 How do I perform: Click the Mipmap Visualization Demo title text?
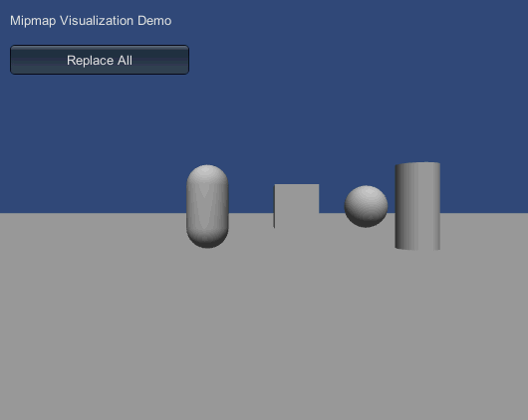point(91,21)
